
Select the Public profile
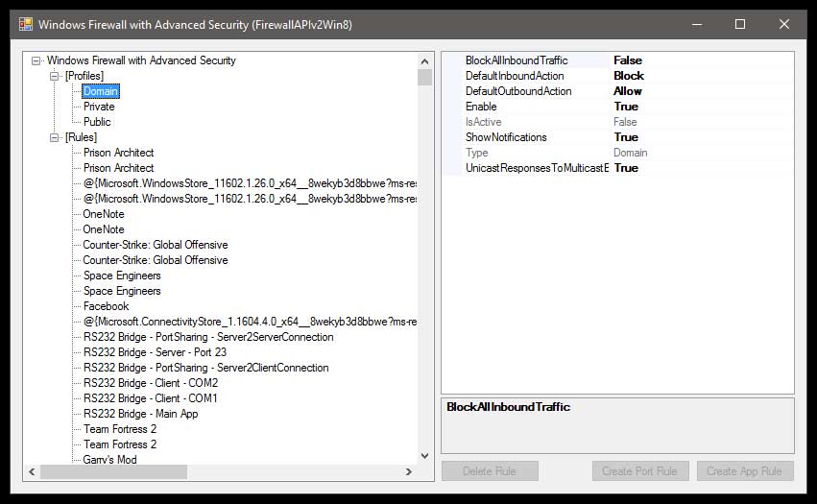coord(97,122)
